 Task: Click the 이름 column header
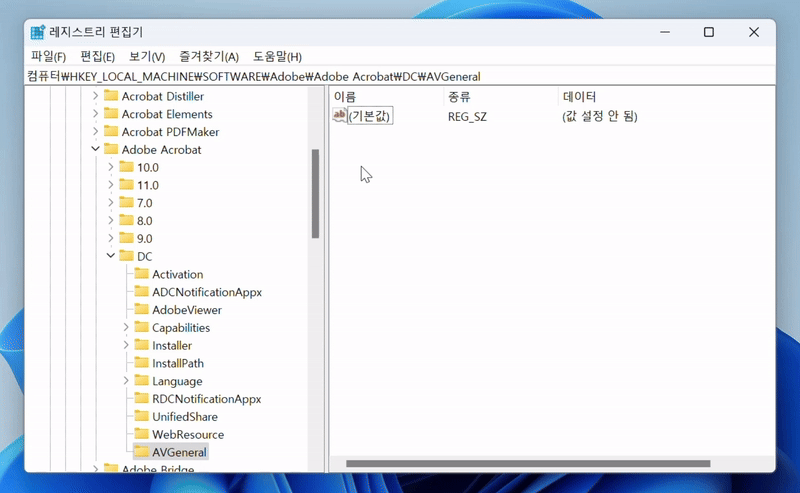pyautogui.click(x=387, y=96)
